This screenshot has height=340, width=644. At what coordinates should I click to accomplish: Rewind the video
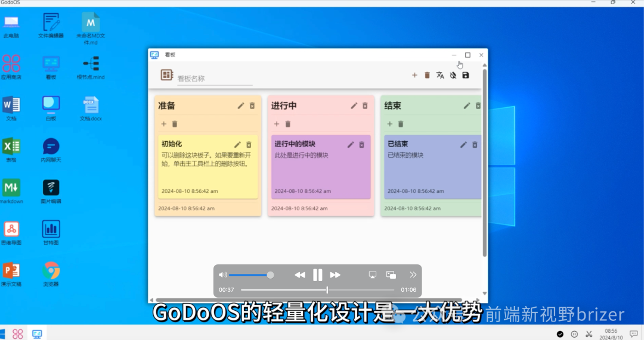point(300,275)
